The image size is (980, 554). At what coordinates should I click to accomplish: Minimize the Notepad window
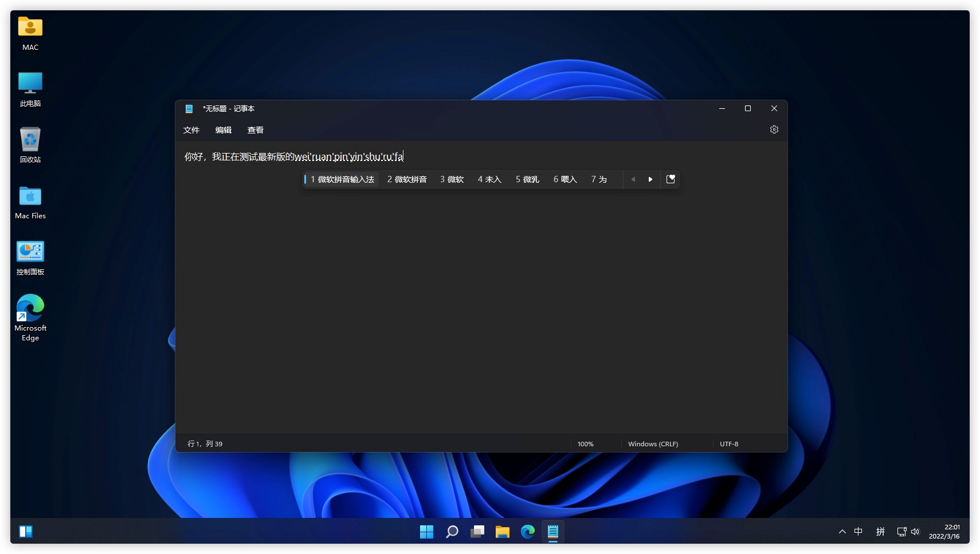coord(722,108)
